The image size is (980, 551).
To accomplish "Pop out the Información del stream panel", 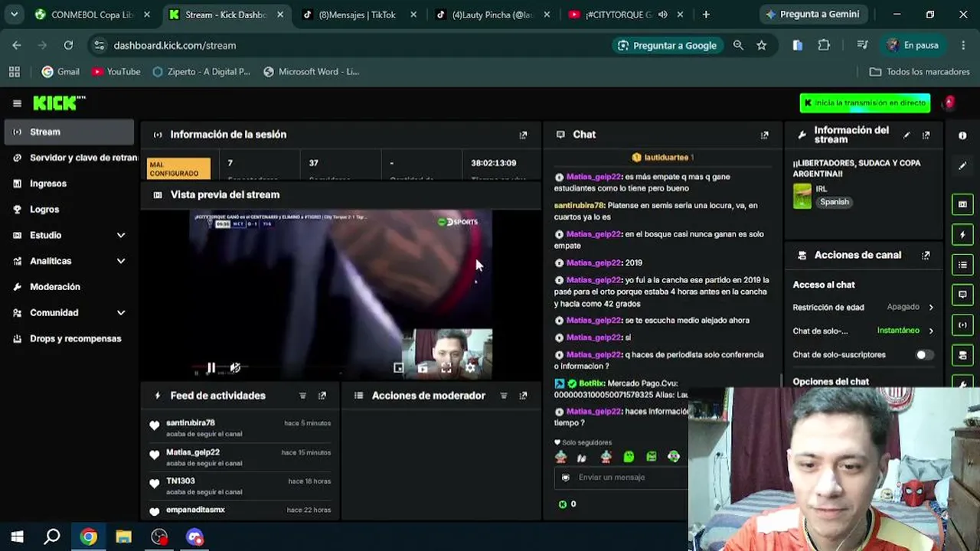I will click(926, 135).
